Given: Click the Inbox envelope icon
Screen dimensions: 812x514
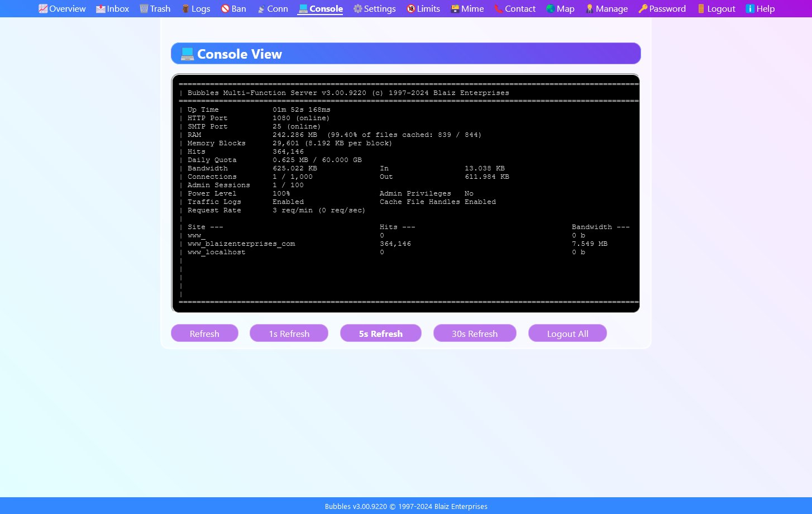Looking at the screenshot, I should coord(101,9).
